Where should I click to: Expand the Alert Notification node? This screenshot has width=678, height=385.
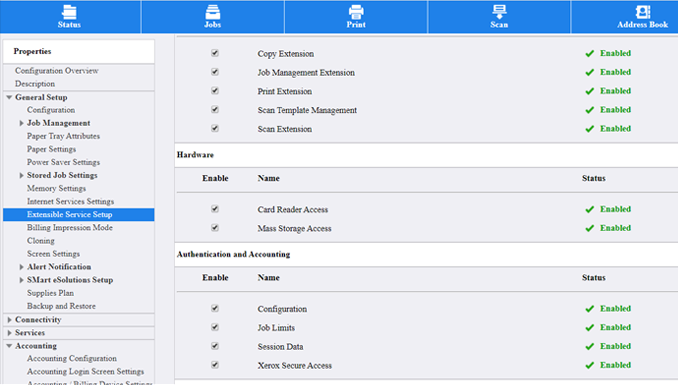coord(21,267)
